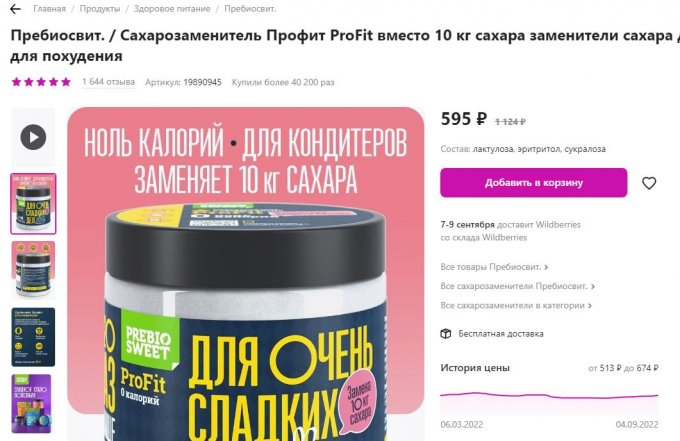This screenshot has height=441, width=680.
Task: Open the 1 644 отзыва reviews link
Action: coord(108,82)
